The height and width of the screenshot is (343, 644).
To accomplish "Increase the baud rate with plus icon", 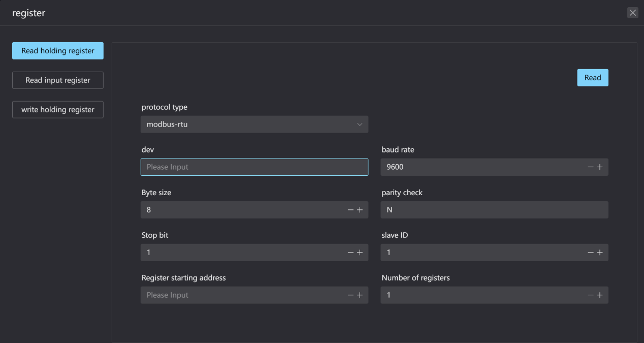I will 600,167.
